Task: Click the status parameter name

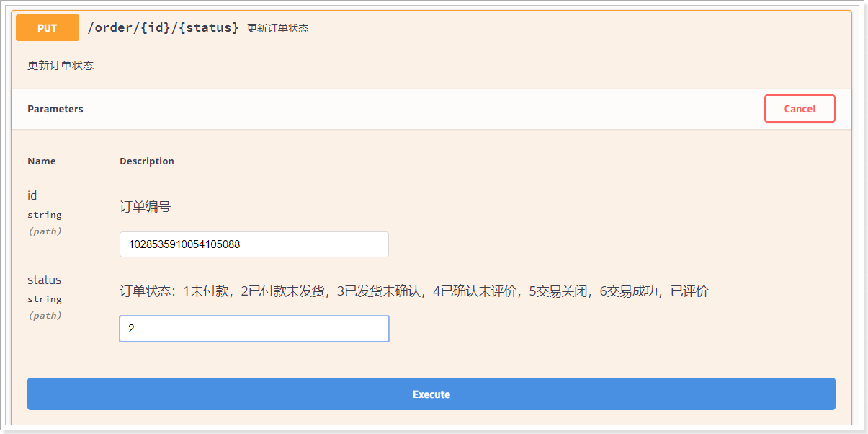Action: click(x=45, y=280)
